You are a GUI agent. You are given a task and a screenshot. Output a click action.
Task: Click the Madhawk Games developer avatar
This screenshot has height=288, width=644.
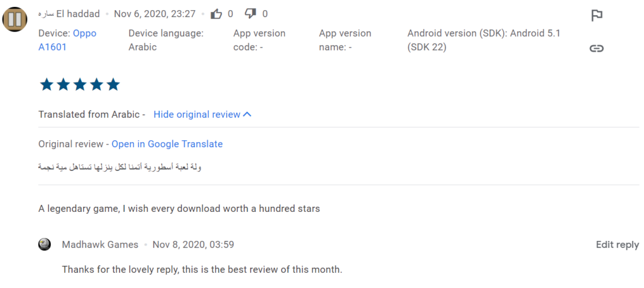(45, 245)
